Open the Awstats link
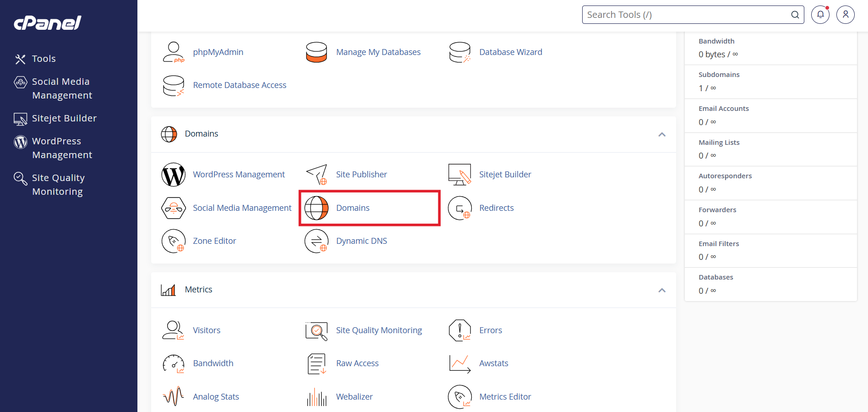The height and width of the screenshot is (412, 868). 494,363
